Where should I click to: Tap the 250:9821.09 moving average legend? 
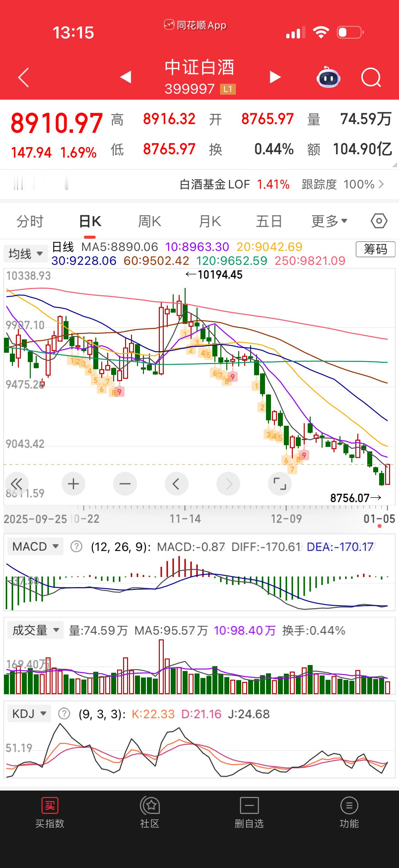click(310, 261)
